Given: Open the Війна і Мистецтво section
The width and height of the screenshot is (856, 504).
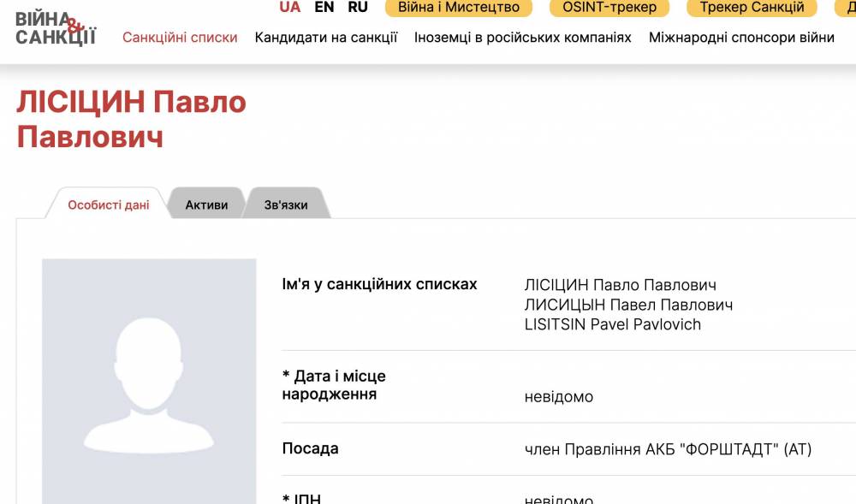Looking at the screenshot, I should (x=459, y=8).
